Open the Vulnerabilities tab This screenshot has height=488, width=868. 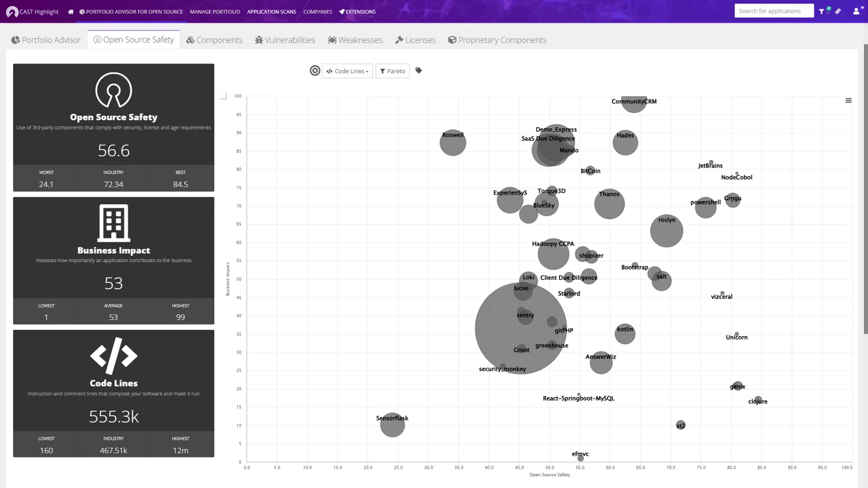[285, 40]
